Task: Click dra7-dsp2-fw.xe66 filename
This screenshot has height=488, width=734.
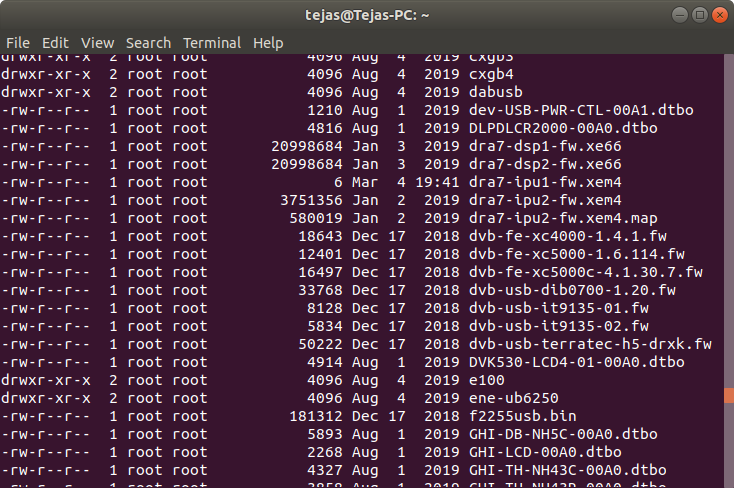Action: [545, 164]
